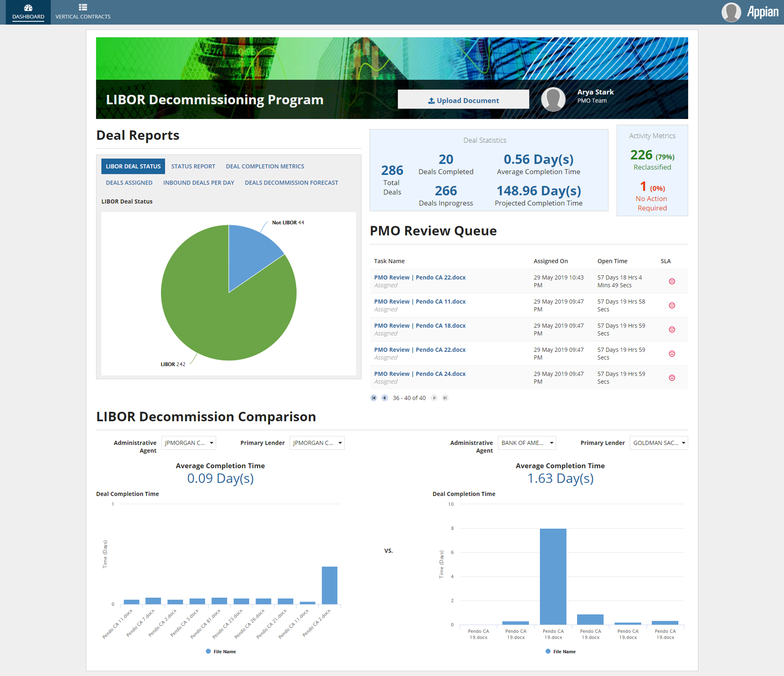Click the tallest bar in right chart
This screenshot has width=784, height=676.
pos(553,577)
